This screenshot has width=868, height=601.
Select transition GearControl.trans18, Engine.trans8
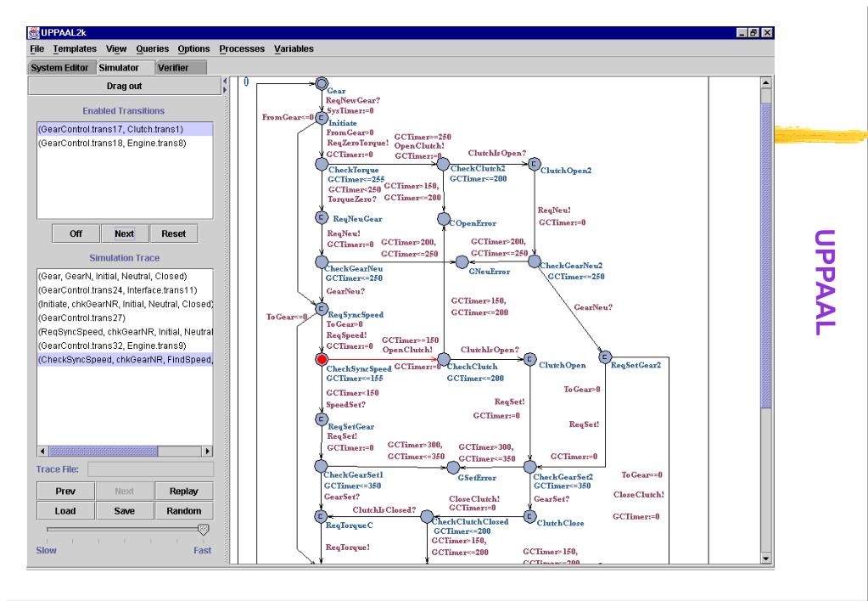[x=125, y=143]
